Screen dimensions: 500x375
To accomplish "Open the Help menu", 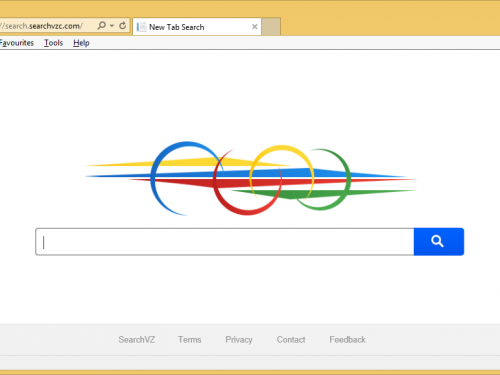I will click(x=81, y=43).
